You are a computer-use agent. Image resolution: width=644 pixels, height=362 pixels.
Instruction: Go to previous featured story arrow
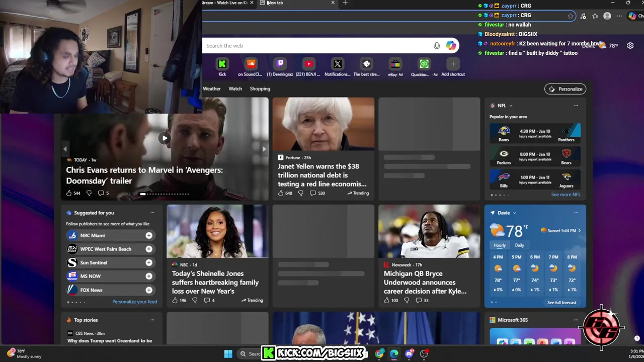click(64, 149)
